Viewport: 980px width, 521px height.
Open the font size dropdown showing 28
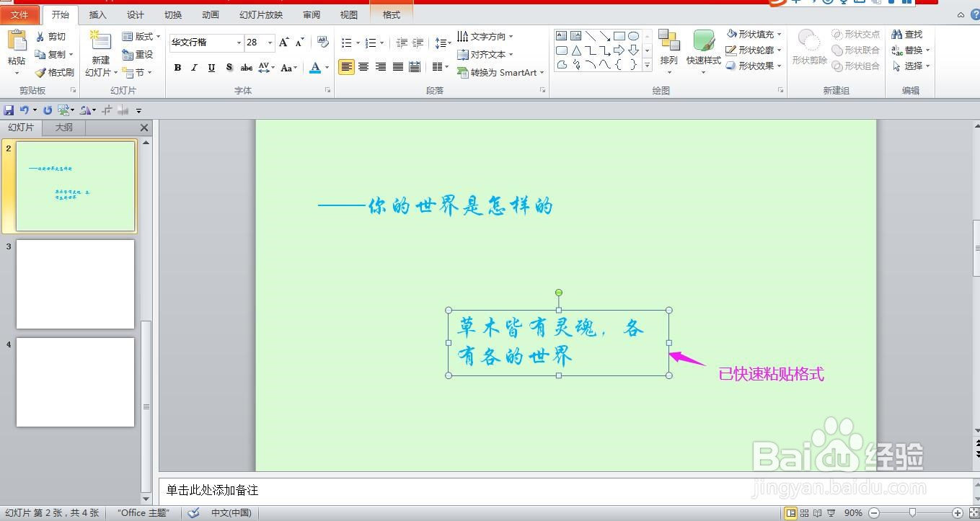[268, 43]
